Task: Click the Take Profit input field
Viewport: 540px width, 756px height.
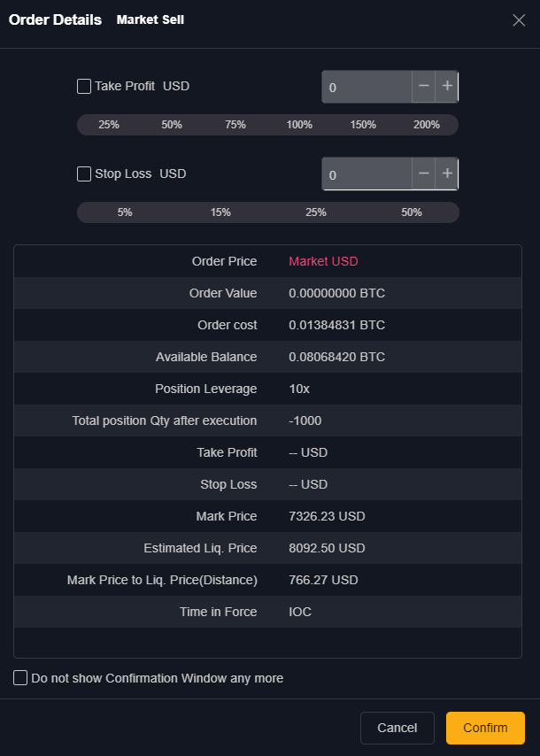Action: click(366, 88)
